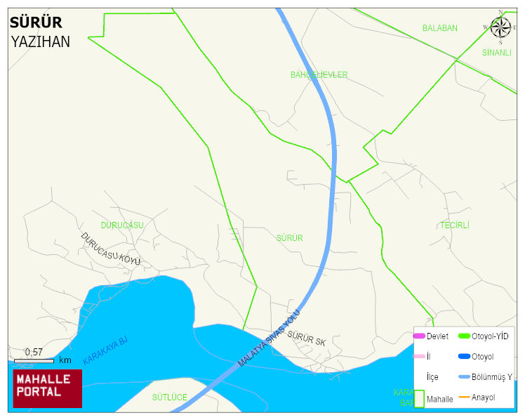Click the 0,57 km scale bar
The height and width of the screenshot is (420, 525).
click(x=34, y=361)
